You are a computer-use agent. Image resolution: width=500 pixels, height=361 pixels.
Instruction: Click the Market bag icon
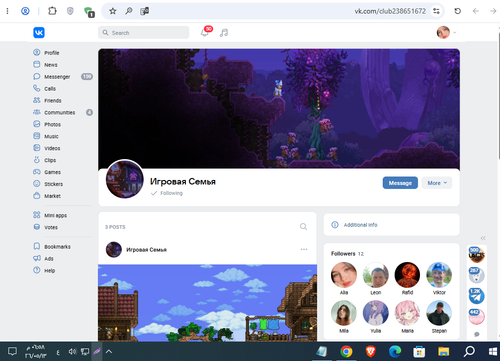tap(37, 196)
